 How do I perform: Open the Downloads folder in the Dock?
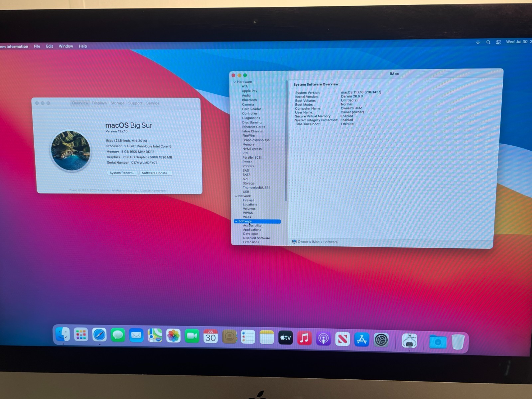coord(438,341)
